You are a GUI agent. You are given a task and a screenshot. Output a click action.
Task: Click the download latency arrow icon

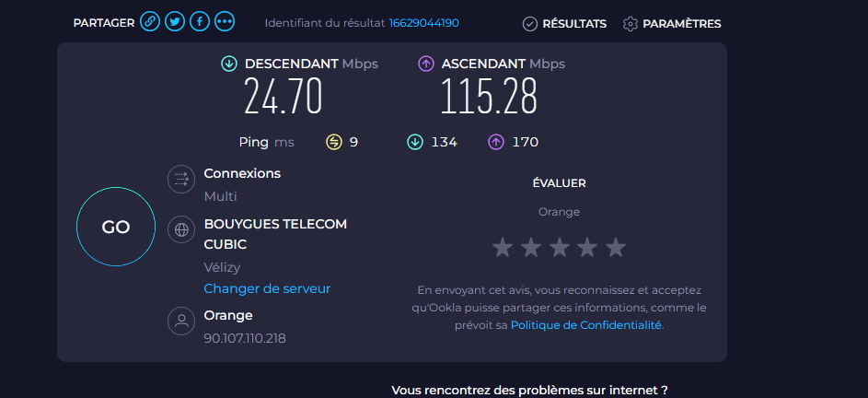(x=414, y=143)
